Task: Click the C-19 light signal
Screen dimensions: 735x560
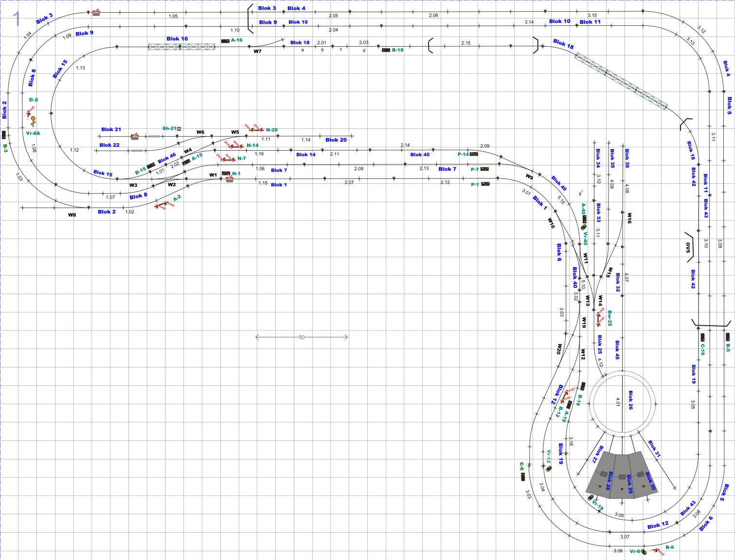Action: pyautogui.click(x=702, y=337)
